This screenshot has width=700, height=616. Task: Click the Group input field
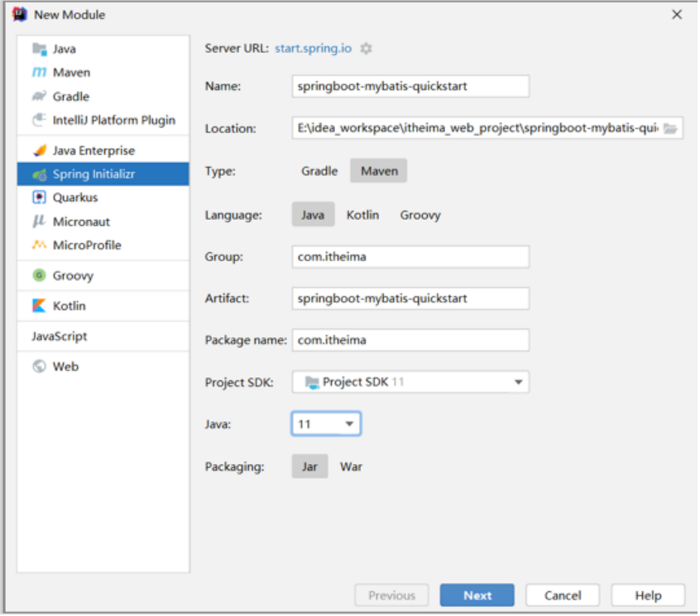[x=410, y=257]
